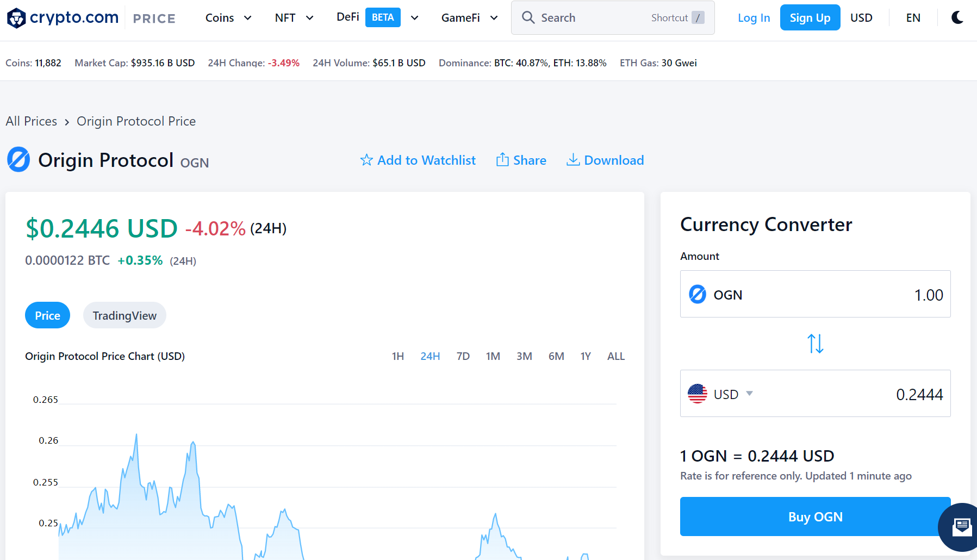Switch to the TradingView tab
The height and width of the screenshot is (560, 977).
[125, 315]
